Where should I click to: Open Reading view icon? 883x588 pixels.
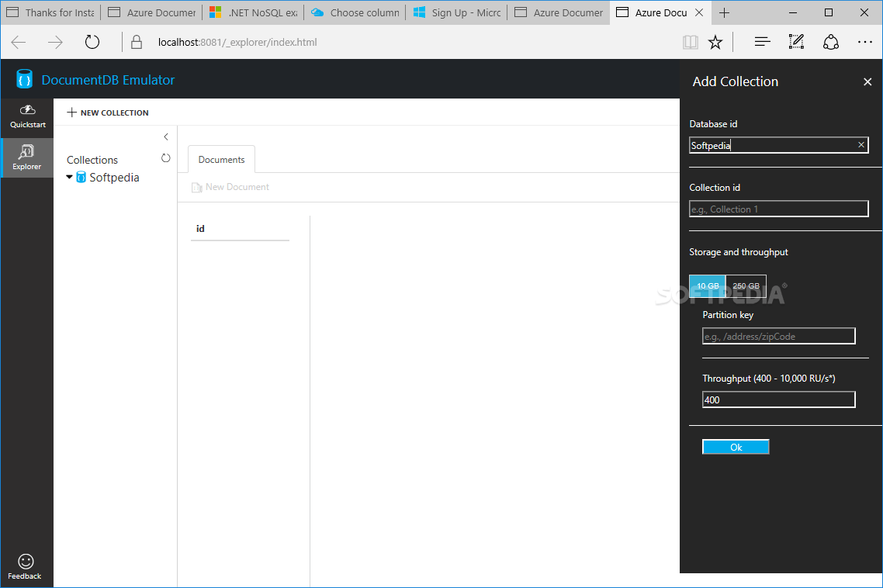pyautogui.click(x=691, y=42)
